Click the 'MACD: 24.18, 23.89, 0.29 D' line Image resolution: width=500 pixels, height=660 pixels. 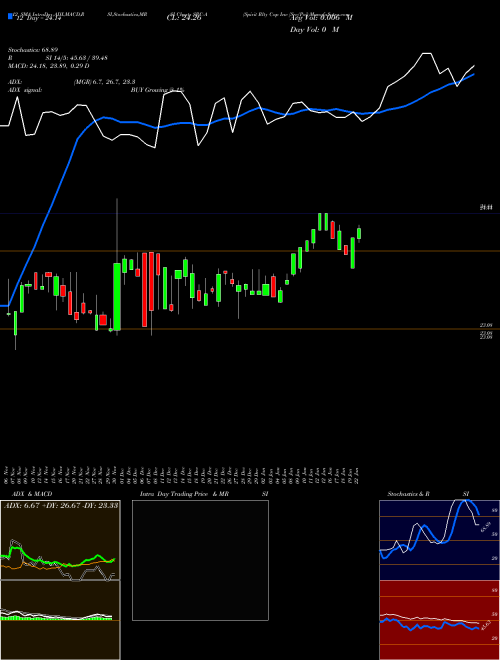[x=49, y=66]
